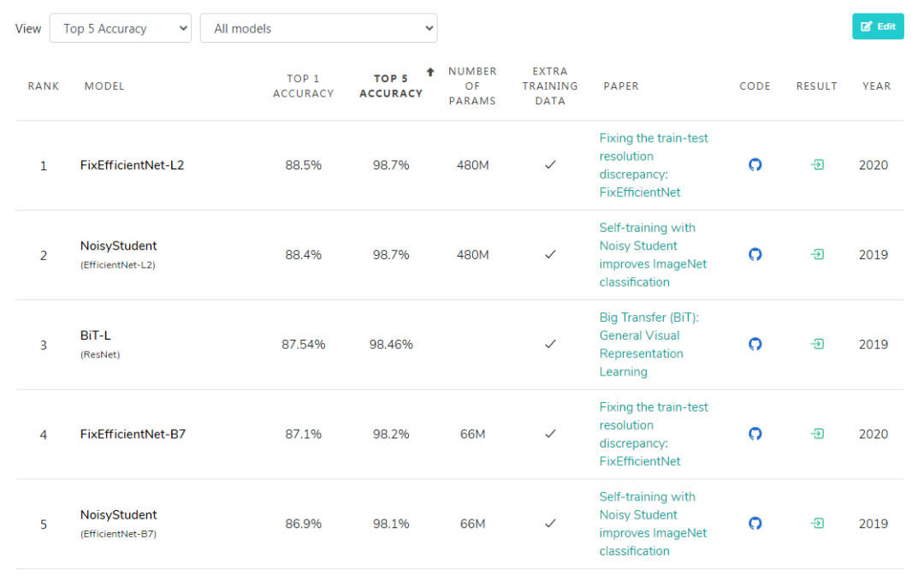Open result link for rank 5 NoisyStudent

[817, 524]
